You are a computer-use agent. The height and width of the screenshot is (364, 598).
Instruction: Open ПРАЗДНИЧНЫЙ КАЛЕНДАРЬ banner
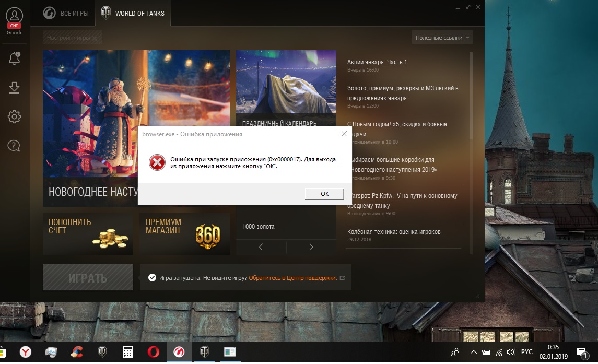pyautogui.click(x=286, y=89)
